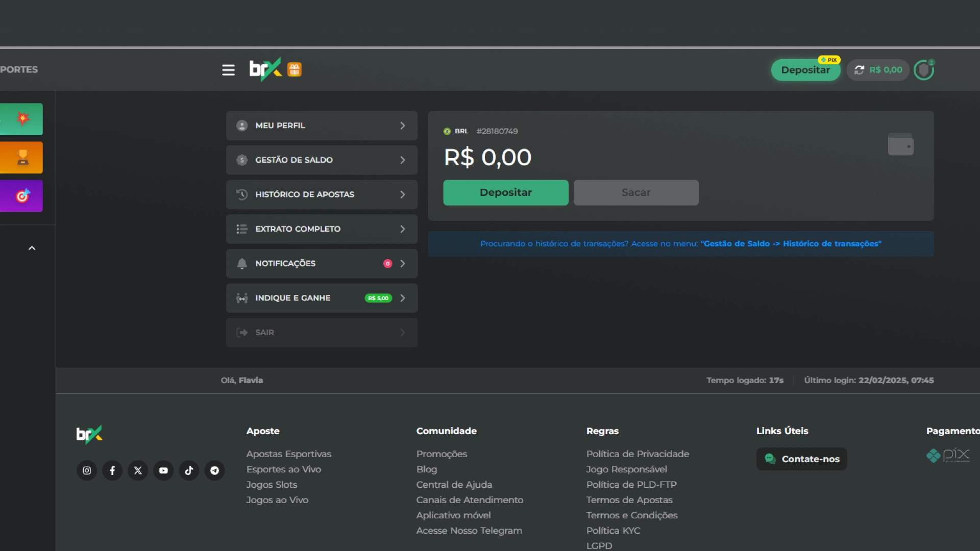This screenshot has width=980, height=551.
Task: Click the Telegram social icon
Action: pos(214,470)
